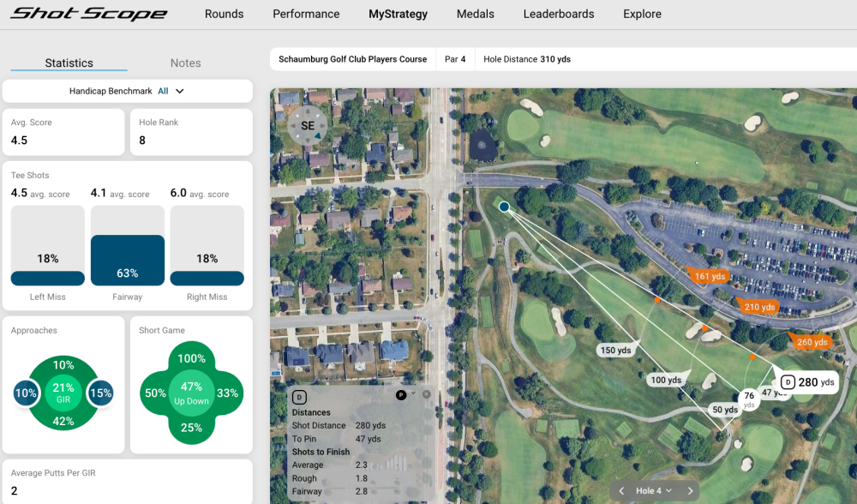Click the 280 yds driver distance marker
The height and width of the screenshot is (504, 857).
click(x=806, y=382)
